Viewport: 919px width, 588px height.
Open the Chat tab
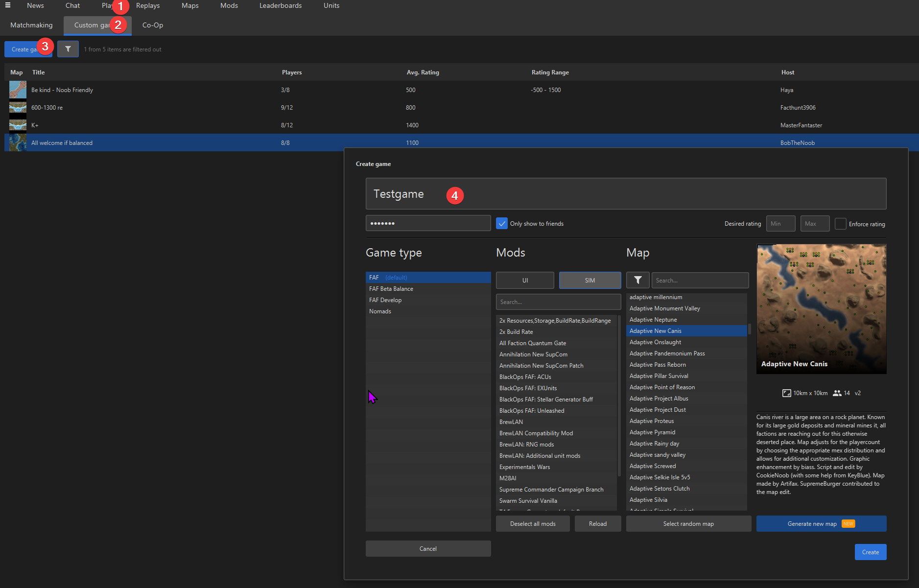pyautogui.click(x=72, y=5)
